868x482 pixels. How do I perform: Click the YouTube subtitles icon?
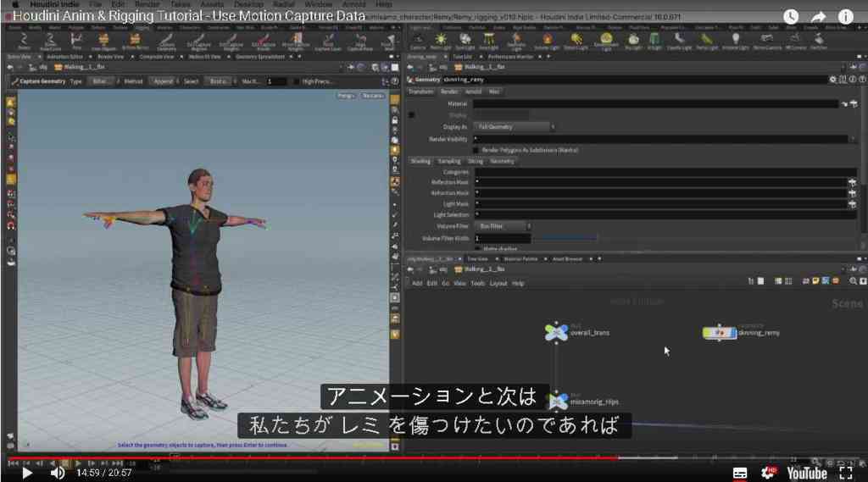point(739,474)
